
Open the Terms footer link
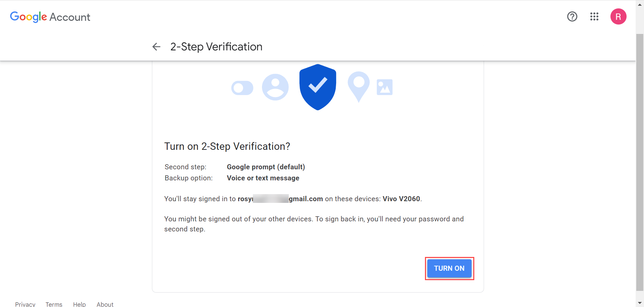54,304
